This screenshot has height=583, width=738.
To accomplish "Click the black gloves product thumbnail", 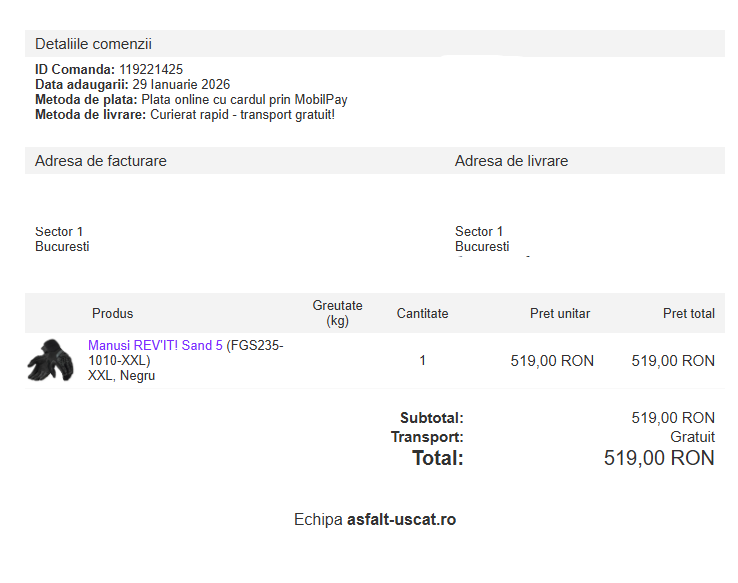I will (x=50, y=360).
